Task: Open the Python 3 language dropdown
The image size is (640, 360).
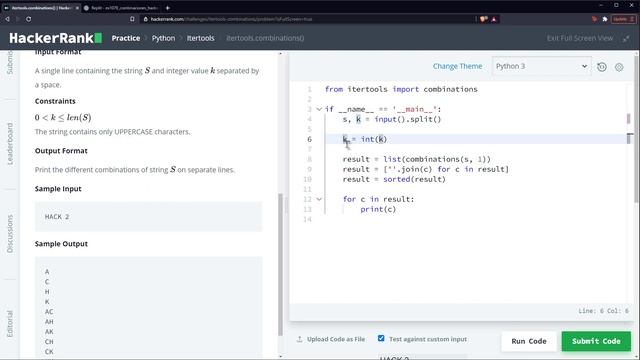Action: (x=541, y=66)
